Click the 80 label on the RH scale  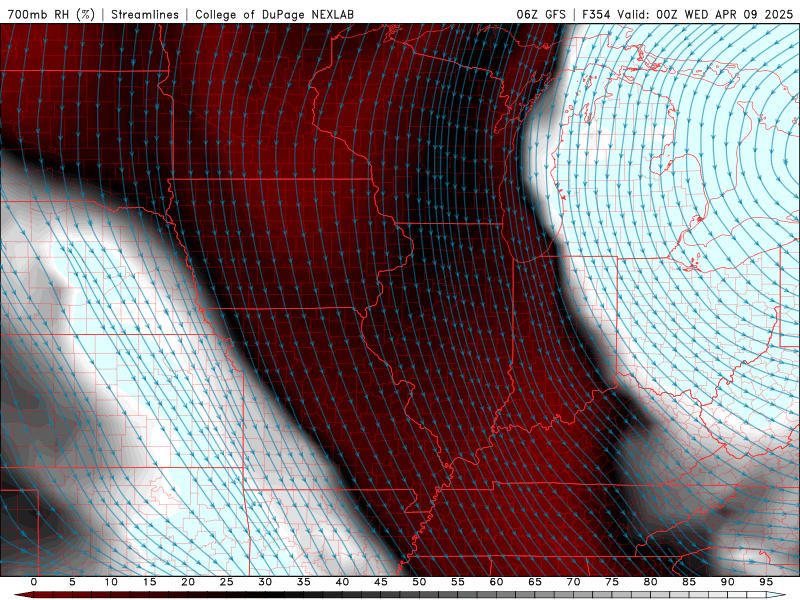(650, 582)
